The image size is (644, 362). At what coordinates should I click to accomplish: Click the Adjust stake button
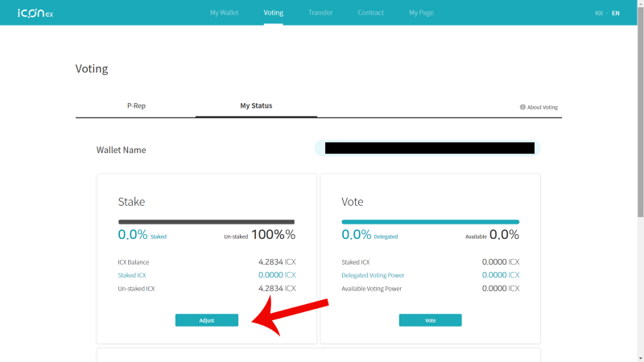[x=207, y=320]
